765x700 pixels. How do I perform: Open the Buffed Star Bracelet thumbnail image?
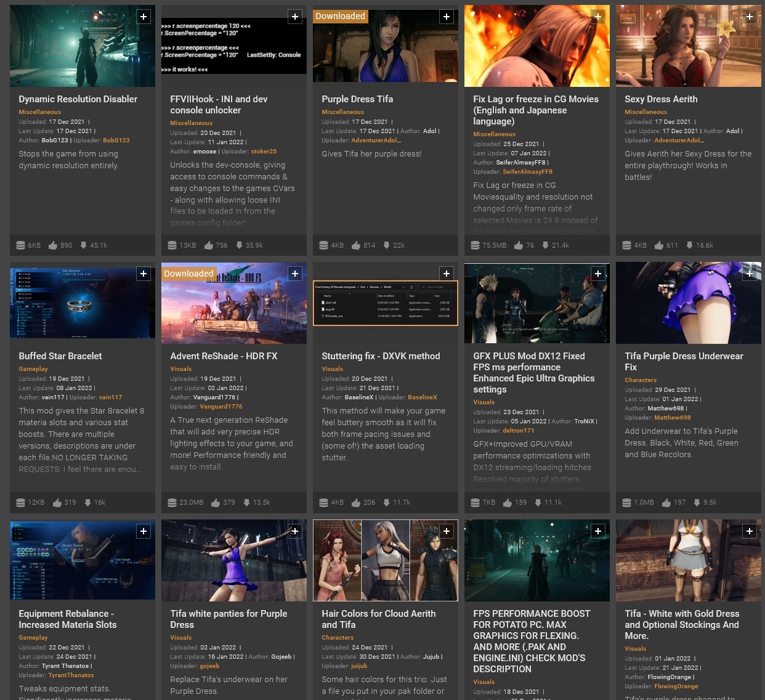pos(83,303)
